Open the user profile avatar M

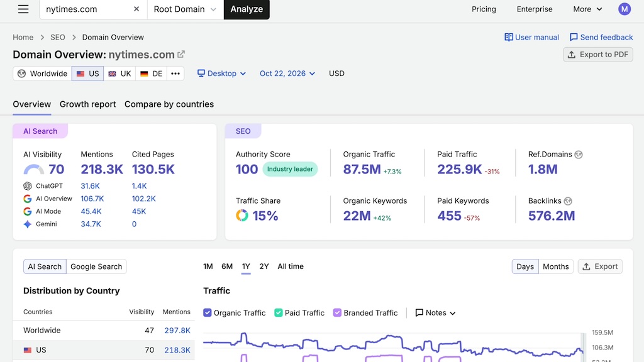point(625,9)
